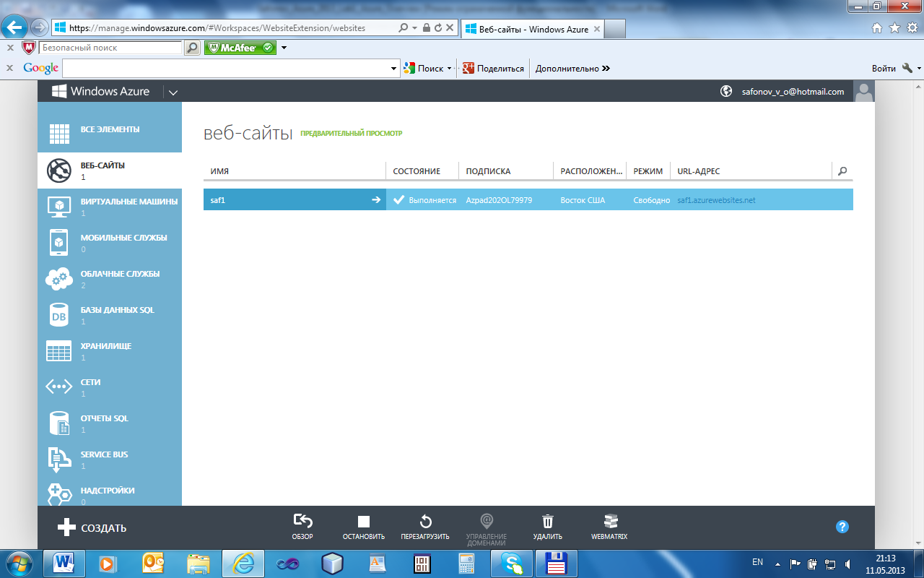Open Virtual Machines monitor icon
Screen dimensions: 924x578
(x=59, y=207)
